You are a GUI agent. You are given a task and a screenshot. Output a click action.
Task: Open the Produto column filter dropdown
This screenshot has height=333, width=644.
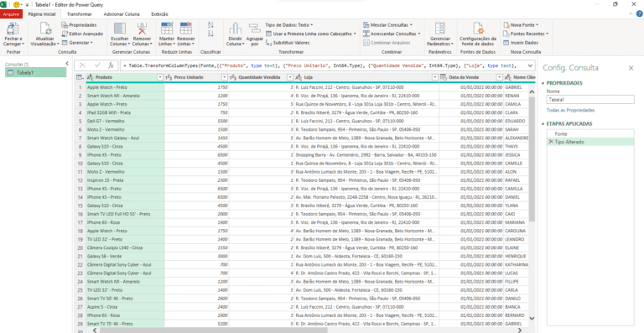[160, 77]
